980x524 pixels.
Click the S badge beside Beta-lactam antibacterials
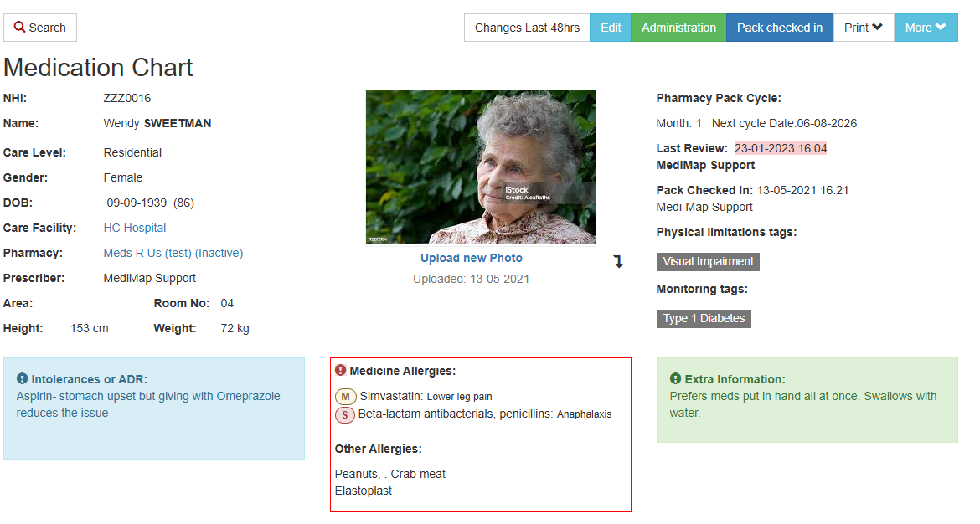[345, 414]
